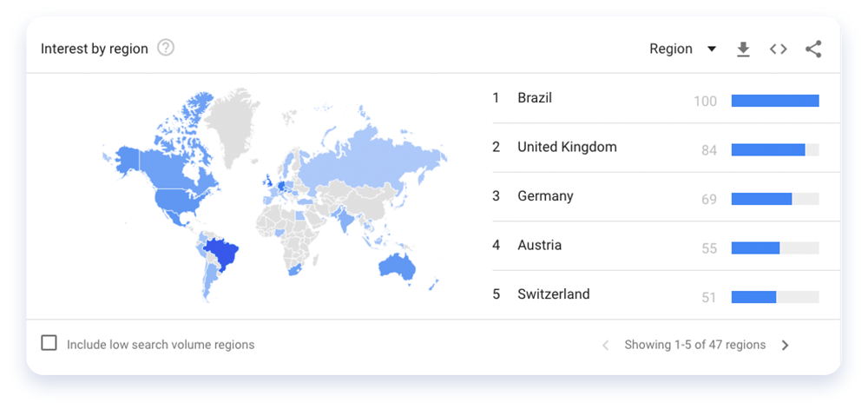
Task: Download the region data as CSV
Action: 743,49
